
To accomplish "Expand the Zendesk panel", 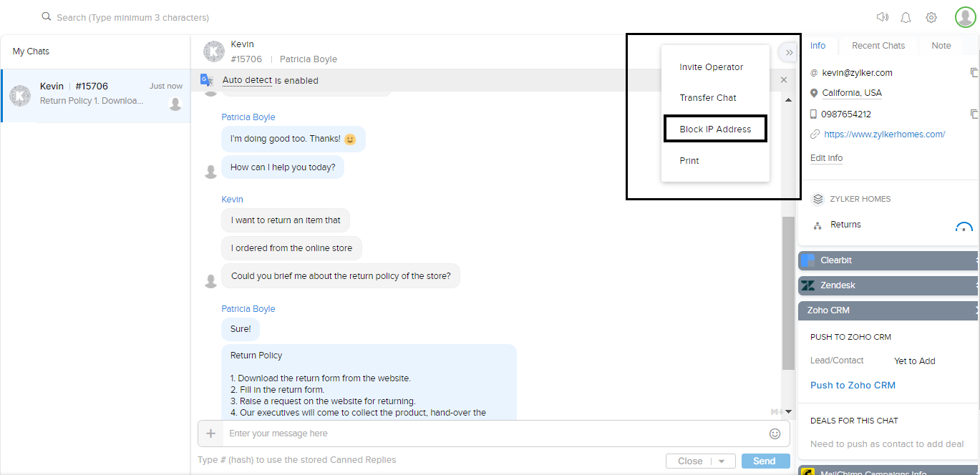I will tap(889, 285).
